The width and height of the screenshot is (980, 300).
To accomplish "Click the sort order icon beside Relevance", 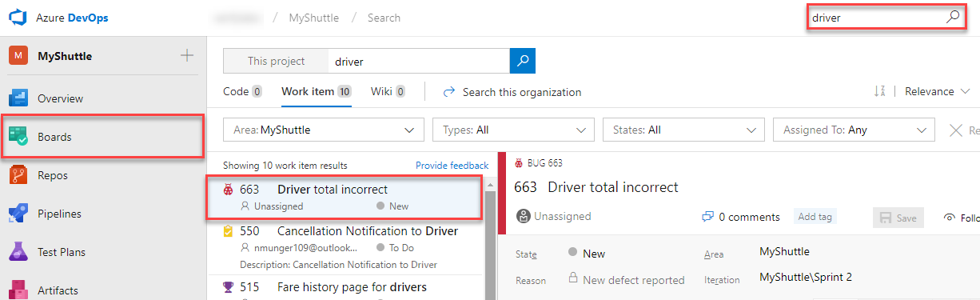I will tap(880, 92).
